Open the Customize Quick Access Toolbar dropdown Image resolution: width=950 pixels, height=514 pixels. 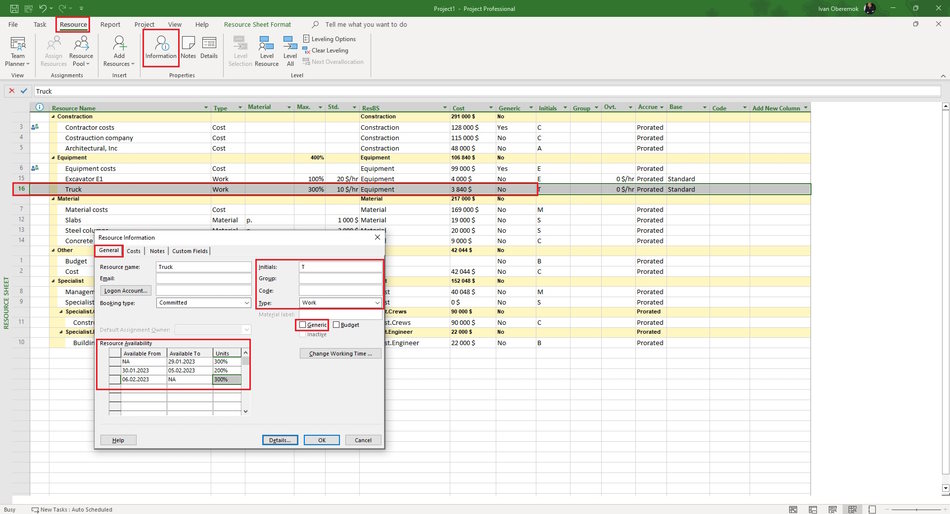(x=81, y=8)
